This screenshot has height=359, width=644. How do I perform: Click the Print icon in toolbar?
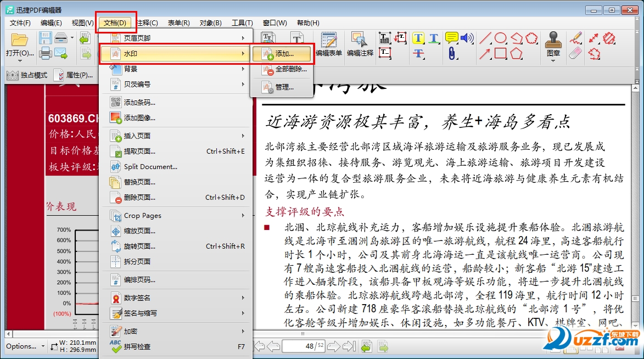click(45, 53)
